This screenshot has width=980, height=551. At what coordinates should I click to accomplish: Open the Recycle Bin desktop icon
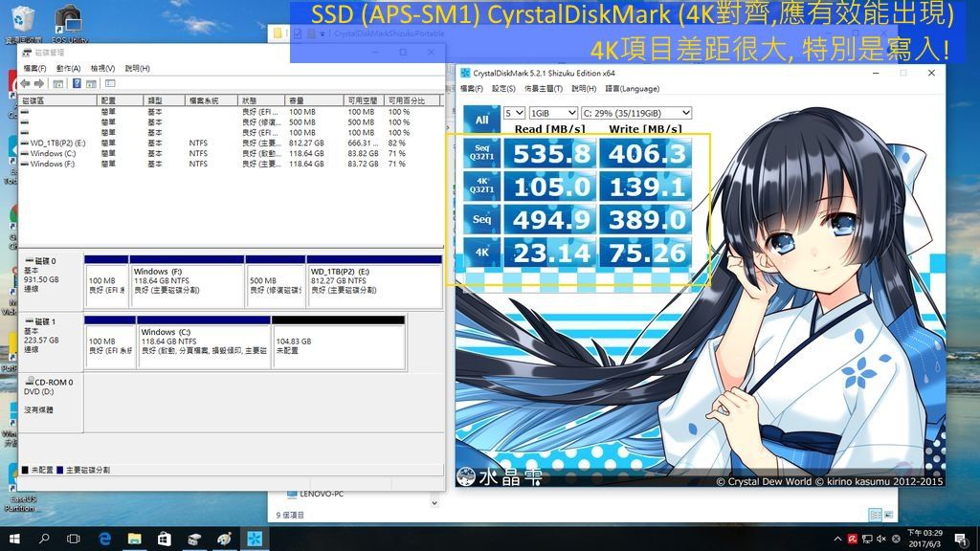pyautogui.click(x=21, y=21)
